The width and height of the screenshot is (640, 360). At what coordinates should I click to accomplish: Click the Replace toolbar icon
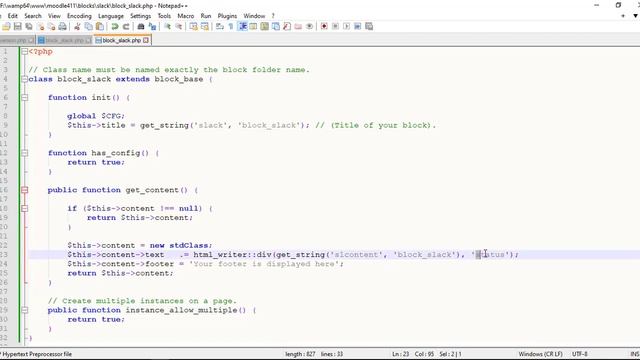(152, 27)
